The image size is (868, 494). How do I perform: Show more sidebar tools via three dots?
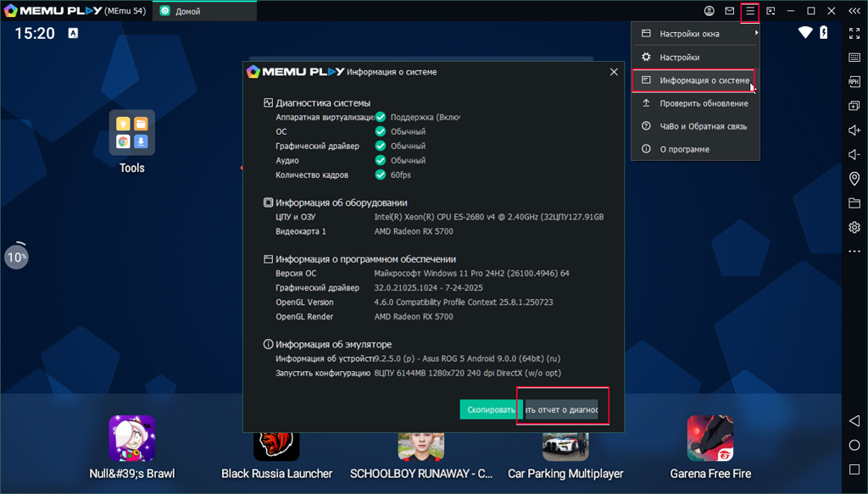pyautogui.click(x=854, y=252)
